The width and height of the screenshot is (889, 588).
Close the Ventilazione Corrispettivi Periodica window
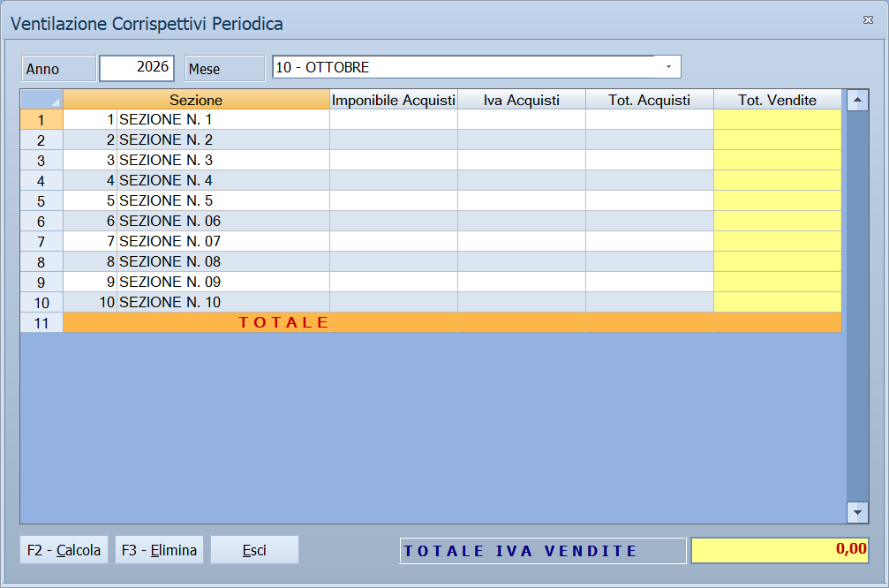pos(868,19)
